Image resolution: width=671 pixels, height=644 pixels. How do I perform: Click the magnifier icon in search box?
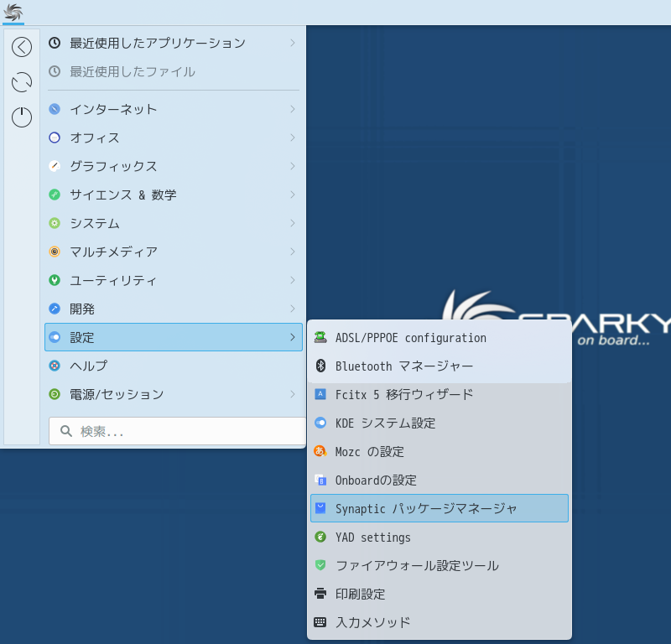tap(66, 431)
